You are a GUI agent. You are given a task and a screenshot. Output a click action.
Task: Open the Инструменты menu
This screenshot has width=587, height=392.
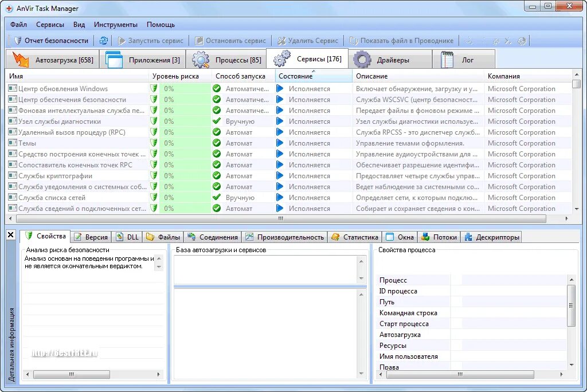tap(116, 24)
